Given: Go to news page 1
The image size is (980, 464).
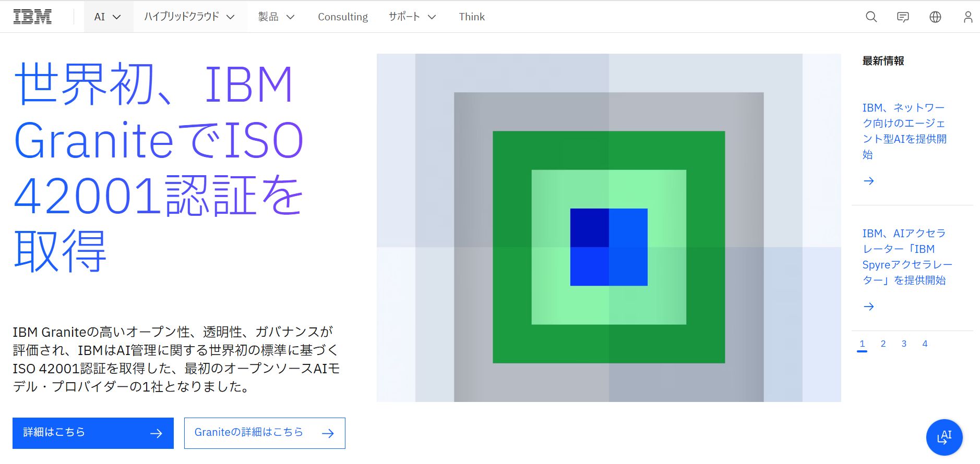Looking at the screenshot, I should [862, 344].
